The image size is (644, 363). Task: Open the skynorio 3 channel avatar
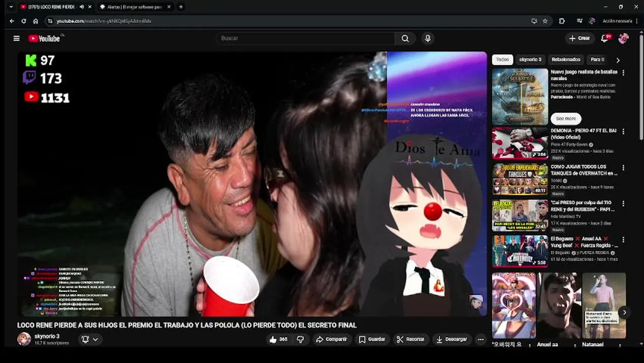(24, 339)
